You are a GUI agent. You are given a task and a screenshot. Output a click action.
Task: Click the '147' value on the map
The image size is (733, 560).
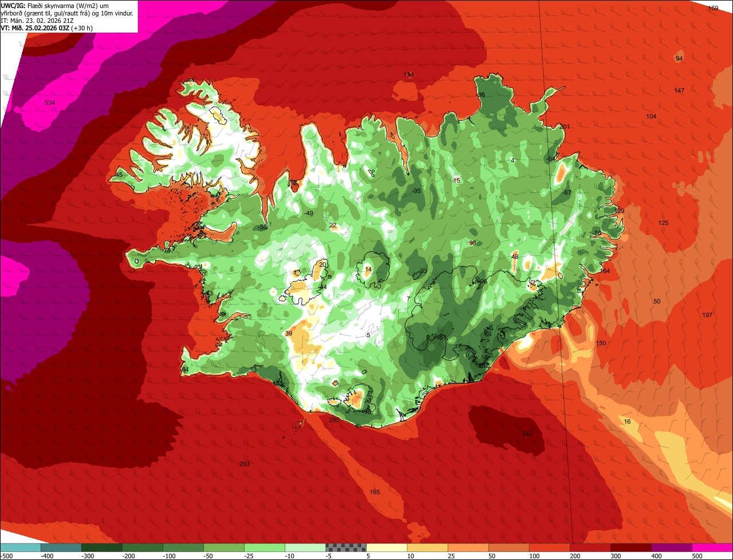click(679, 90)
